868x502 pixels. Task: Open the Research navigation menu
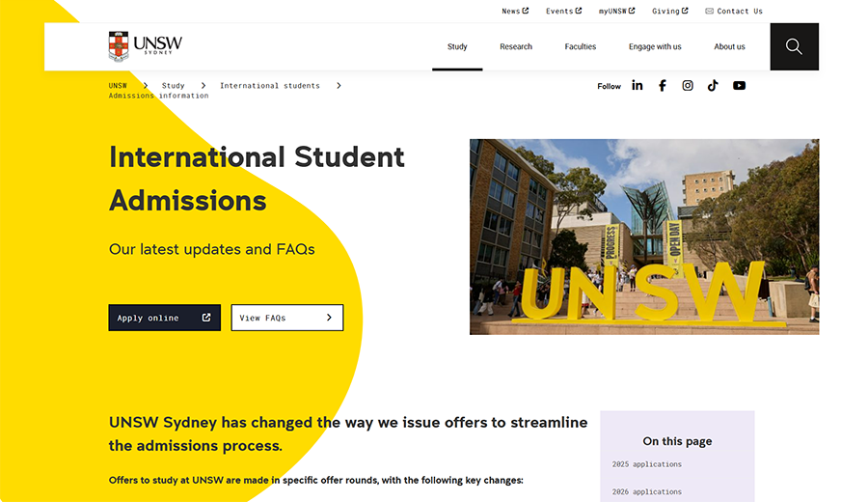(x=516, y=46)
